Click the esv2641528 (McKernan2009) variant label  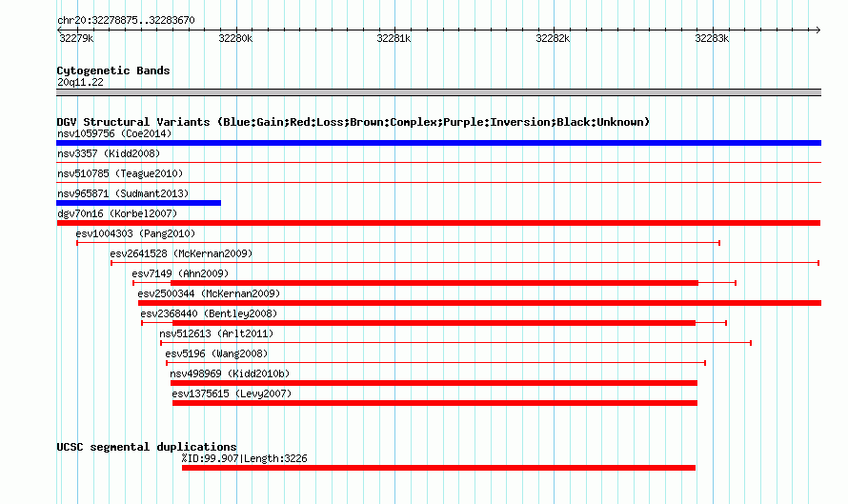[181, 253]
